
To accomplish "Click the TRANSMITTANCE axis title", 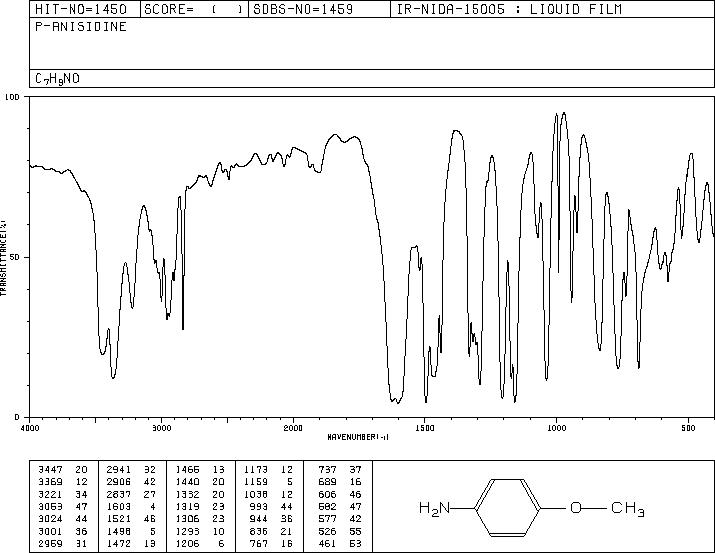I will coord(3,257).
